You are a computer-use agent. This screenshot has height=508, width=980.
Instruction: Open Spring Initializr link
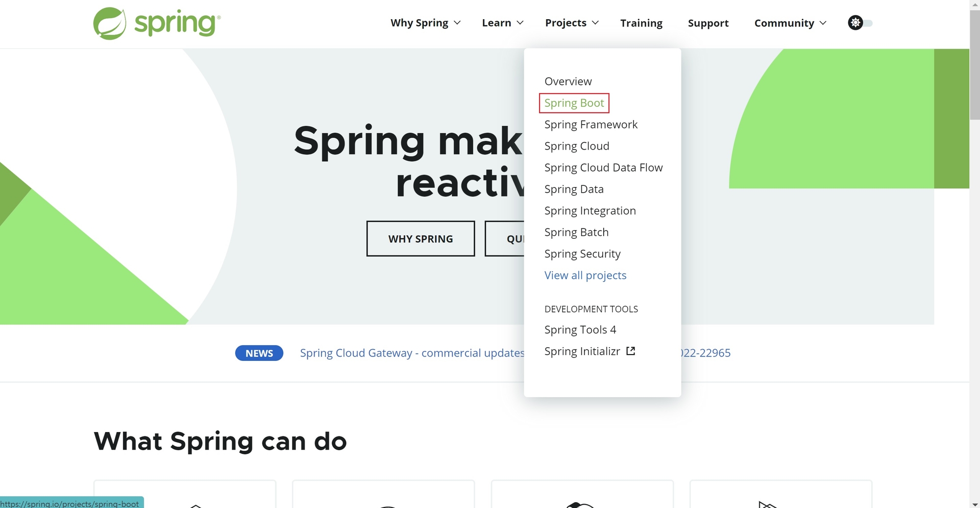pos(582,352)
